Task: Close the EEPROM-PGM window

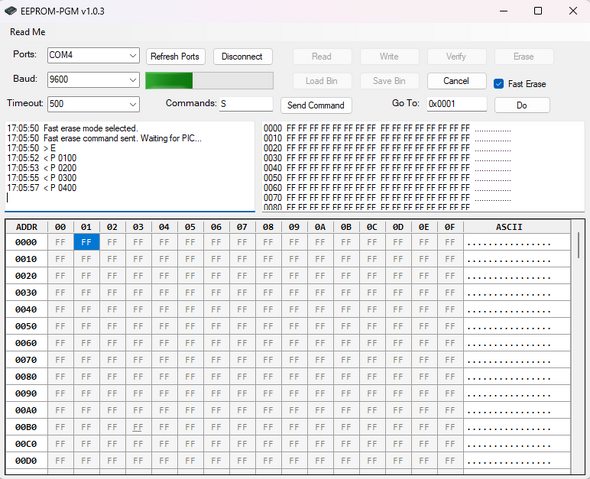Action: (573, 11)
